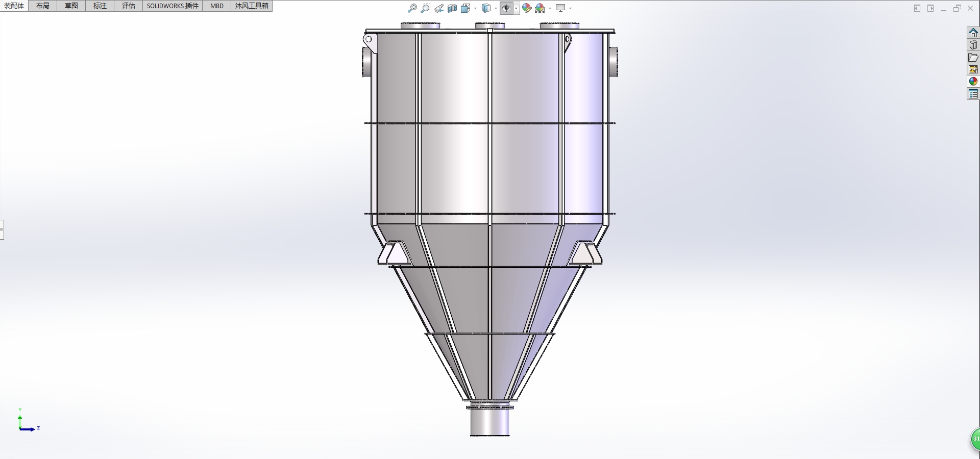
Task: Open the View Orientation cube icon
Action: [465, 8]
